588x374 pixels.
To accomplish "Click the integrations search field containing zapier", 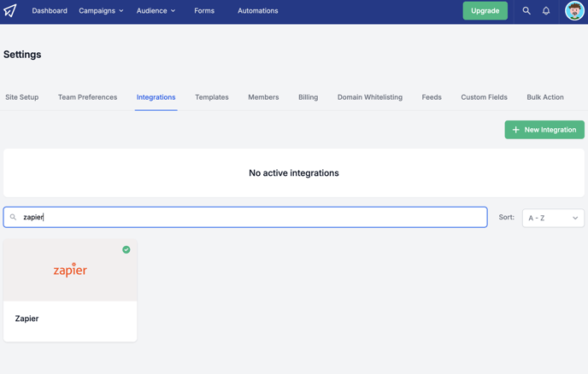I will (x=245, y=217).
